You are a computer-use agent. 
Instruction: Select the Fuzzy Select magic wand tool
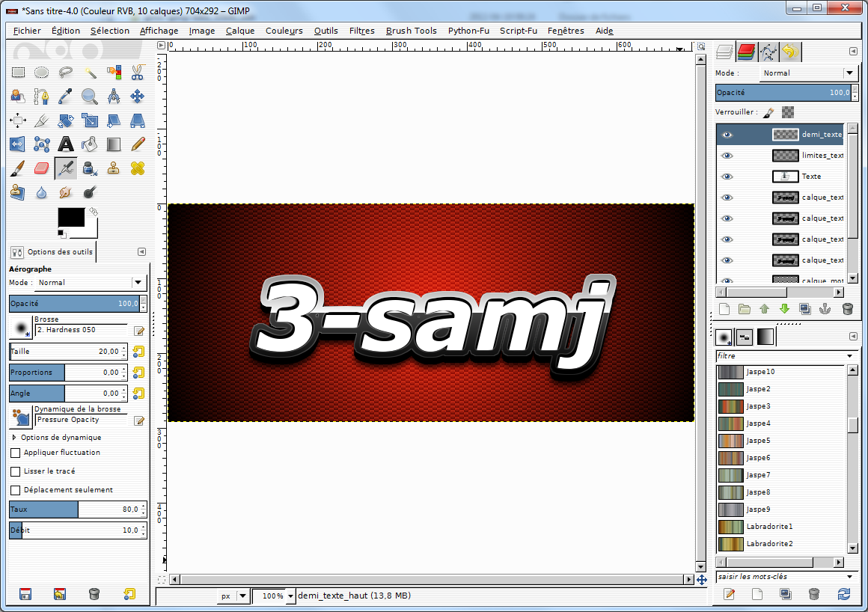point(90,72)
